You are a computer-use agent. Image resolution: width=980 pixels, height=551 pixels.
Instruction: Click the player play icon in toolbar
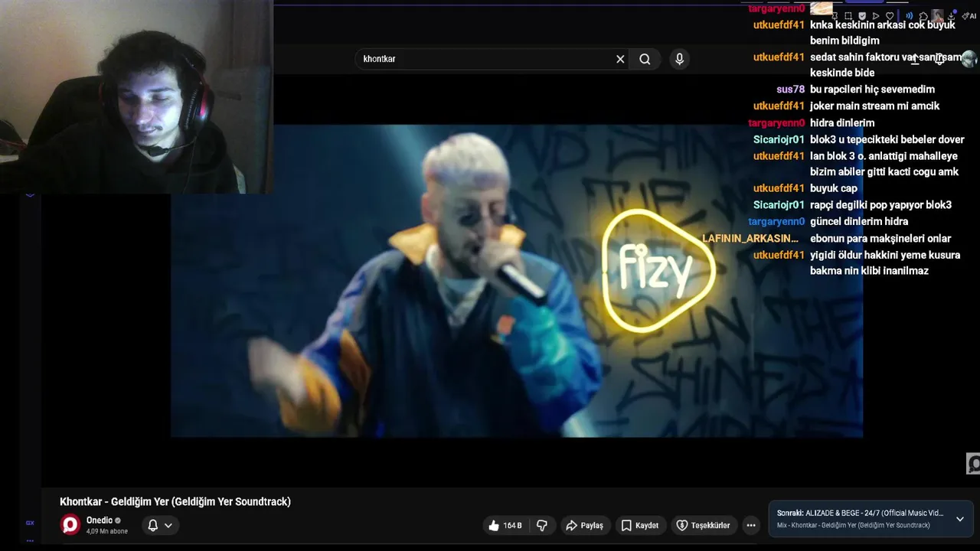pyautogui.click(x=876, y=16)
